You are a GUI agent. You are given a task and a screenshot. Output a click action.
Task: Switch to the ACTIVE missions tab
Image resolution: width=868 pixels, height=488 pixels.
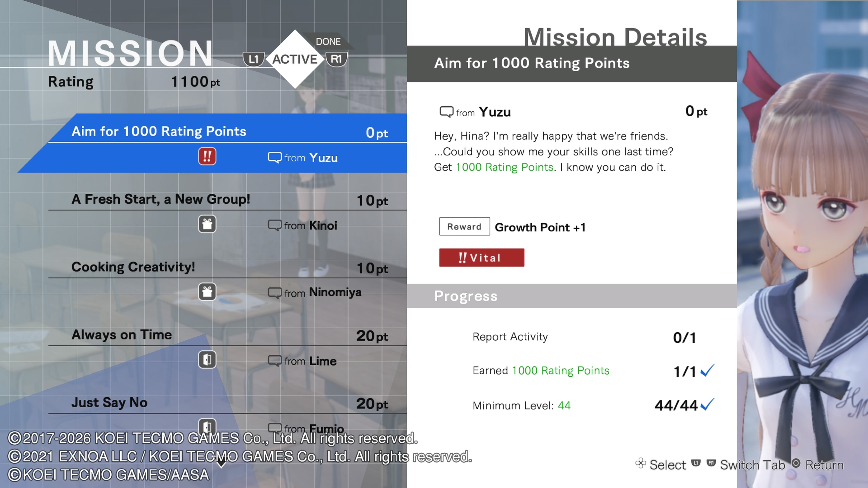click(295, 59)
